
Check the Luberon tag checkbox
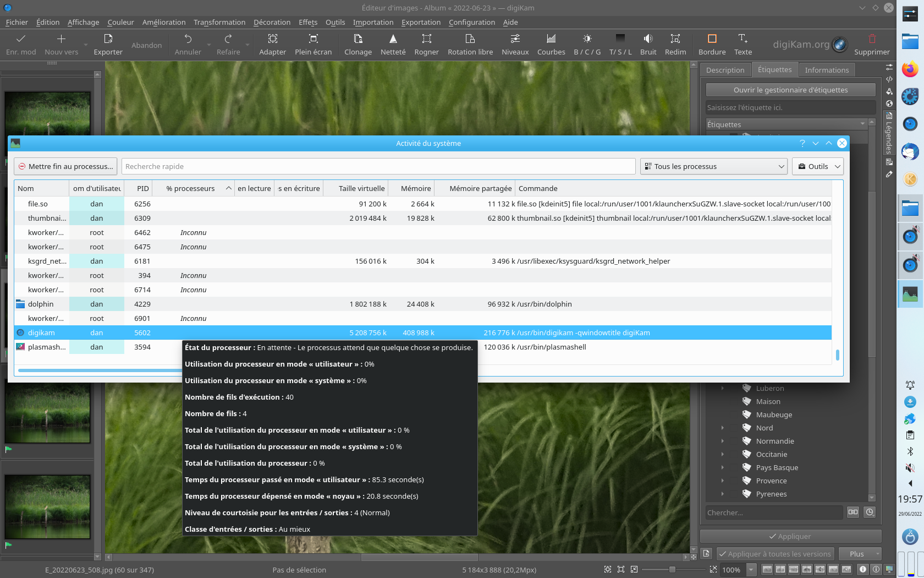pyautogui.click(x=734, y=389)
